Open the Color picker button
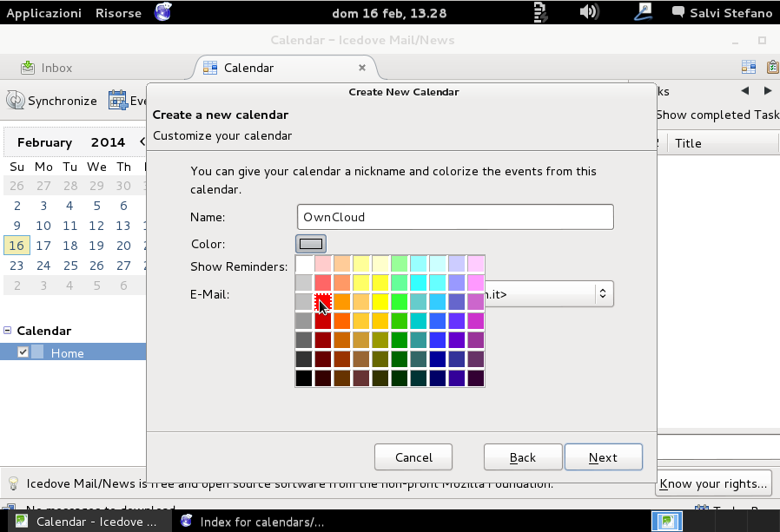The image size is (780, 532). [x=310, y=243]
